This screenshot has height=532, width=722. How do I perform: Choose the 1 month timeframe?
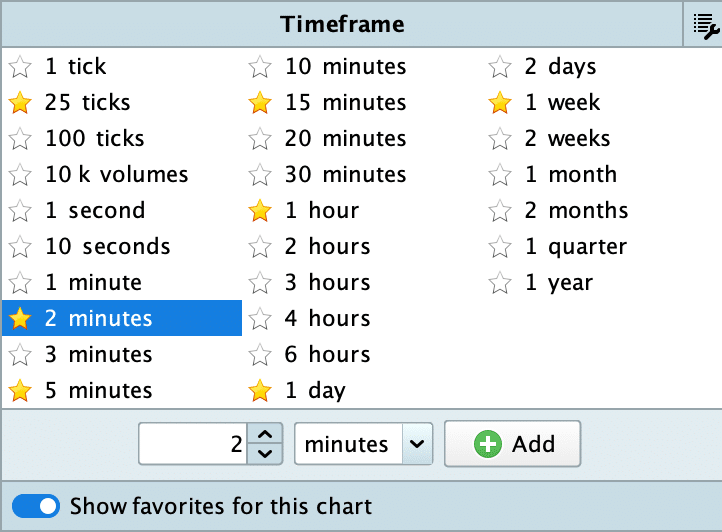(570, 175)
